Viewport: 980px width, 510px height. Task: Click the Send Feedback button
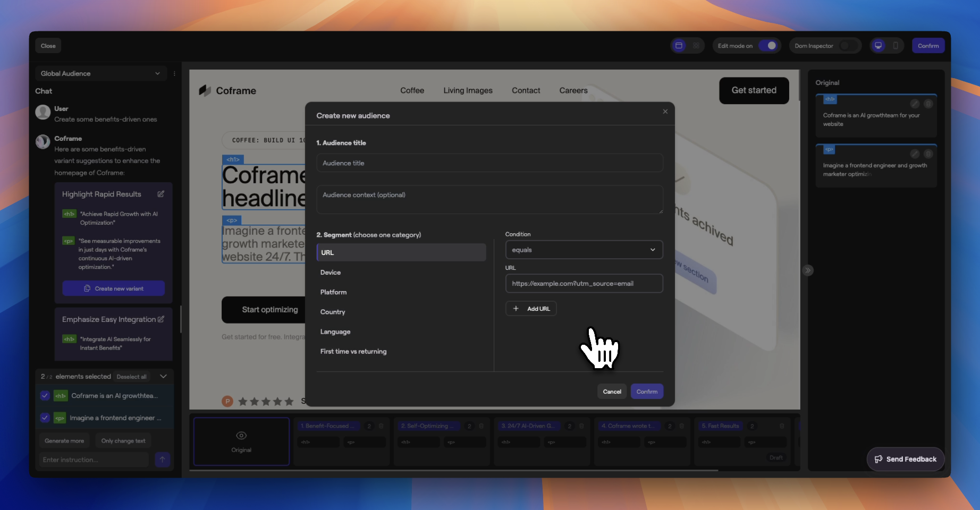point(906,459)
